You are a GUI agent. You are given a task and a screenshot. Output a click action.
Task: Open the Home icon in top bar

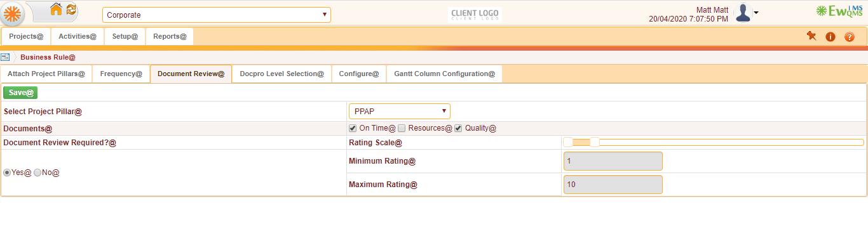pyautogui.click(x=56, y=10)
